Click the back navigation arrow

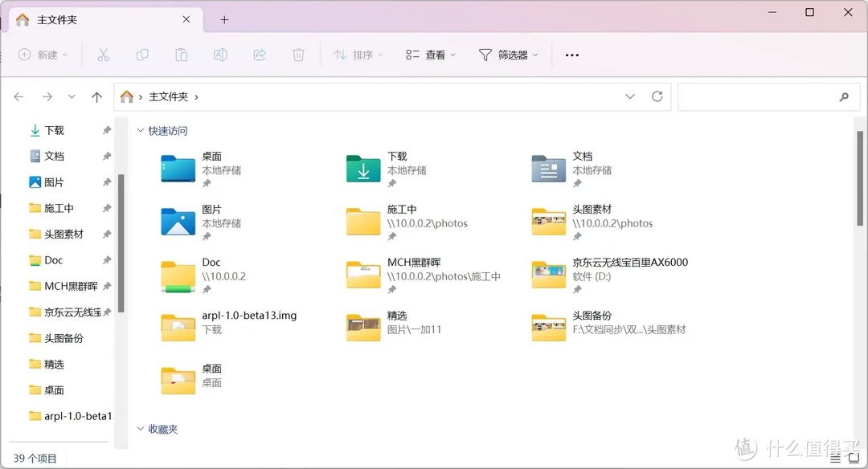tap(18, 96)
